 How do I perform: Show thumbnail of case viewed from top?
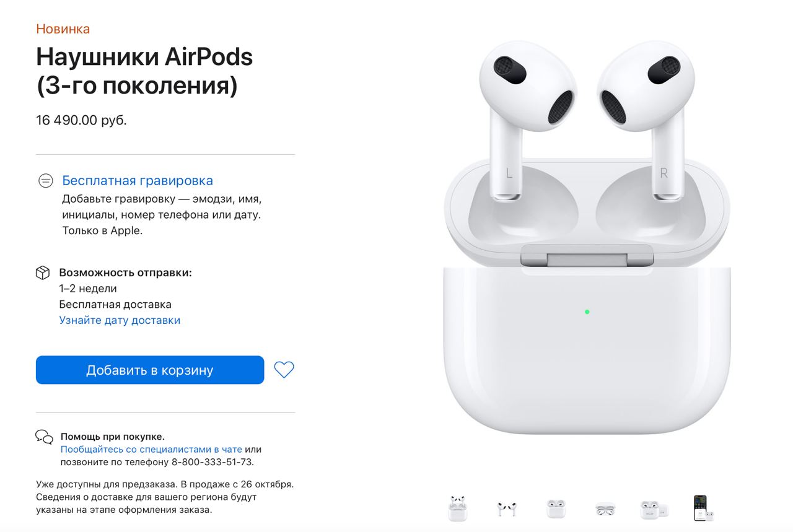(605, 510)
